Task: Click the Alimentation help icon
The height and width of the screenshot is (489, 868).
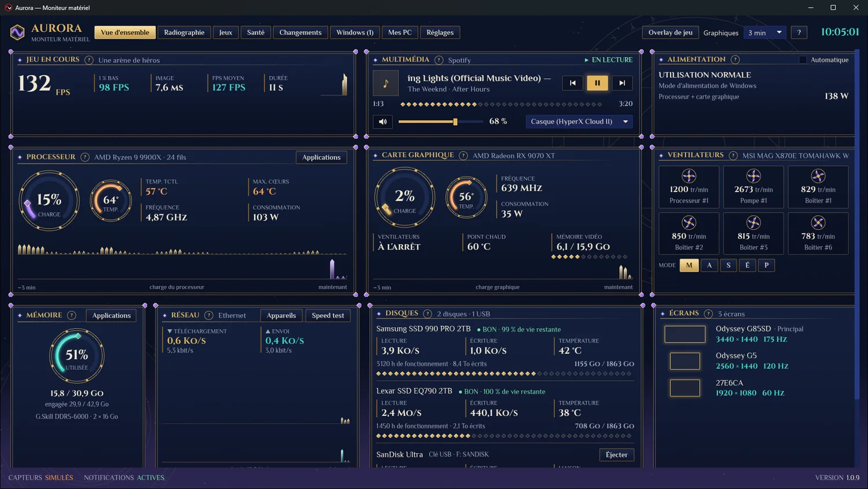Action: pyautogui.click(x=735, y=60)
